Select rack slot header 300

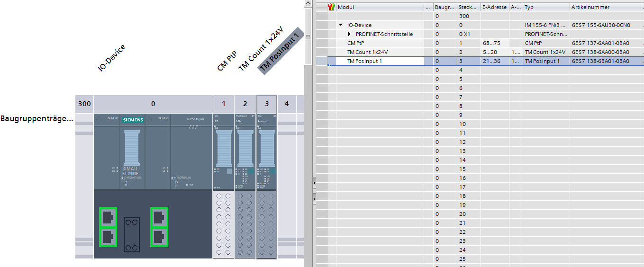point(84,104)
